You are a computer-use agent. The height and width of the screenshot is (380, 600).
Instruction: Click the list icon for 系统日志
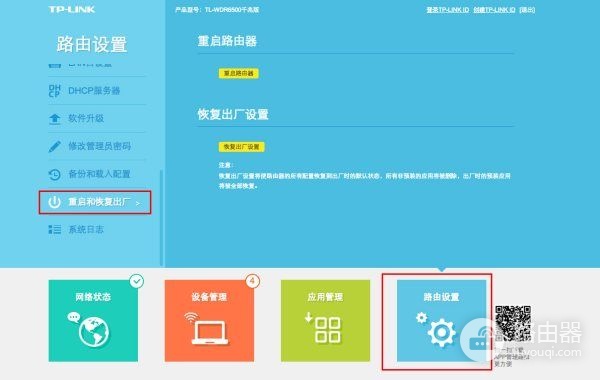point(55,229)
